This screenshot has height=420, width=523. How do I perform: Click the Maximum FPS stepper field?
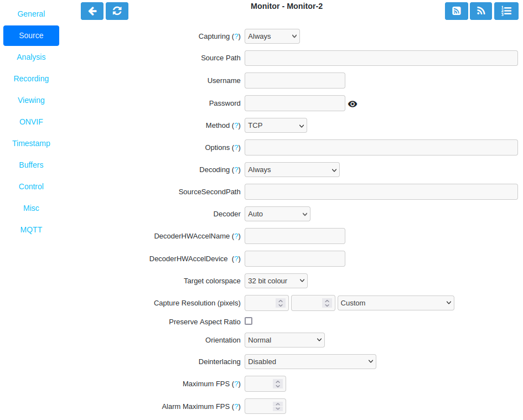265,384
